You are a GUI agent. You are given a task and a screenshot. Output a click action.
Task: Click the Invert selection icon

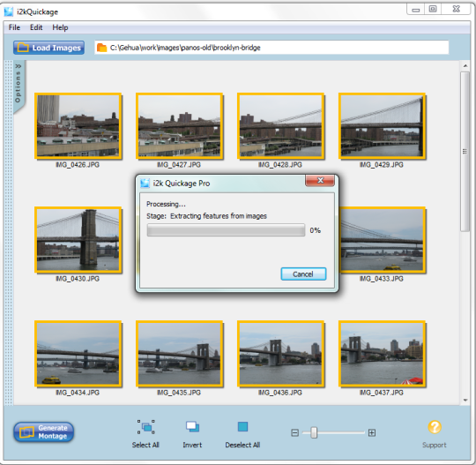click(x=192, y=426)
